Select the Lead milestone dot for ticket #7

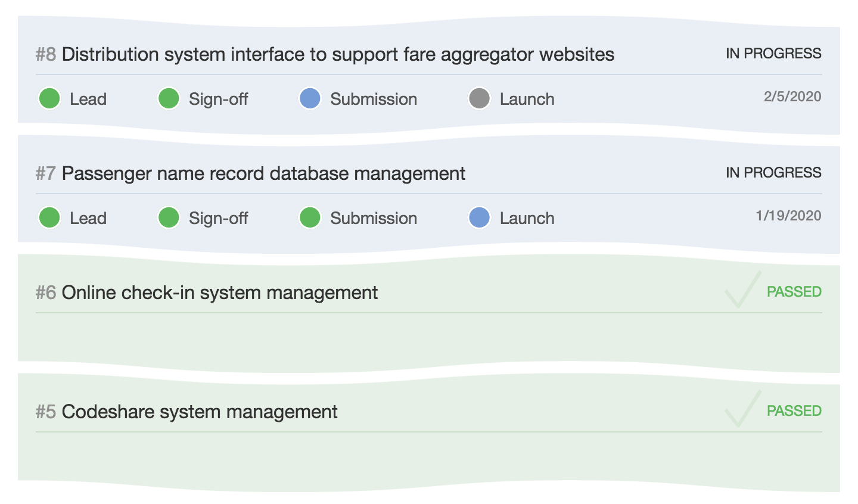click(49, 218)
